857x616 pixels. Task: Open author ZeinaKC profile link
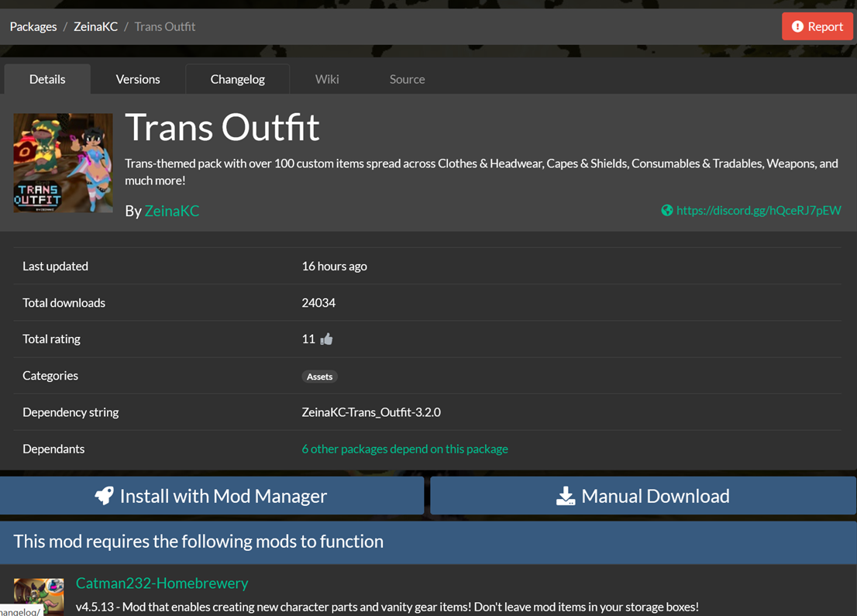tap(171, 211)
